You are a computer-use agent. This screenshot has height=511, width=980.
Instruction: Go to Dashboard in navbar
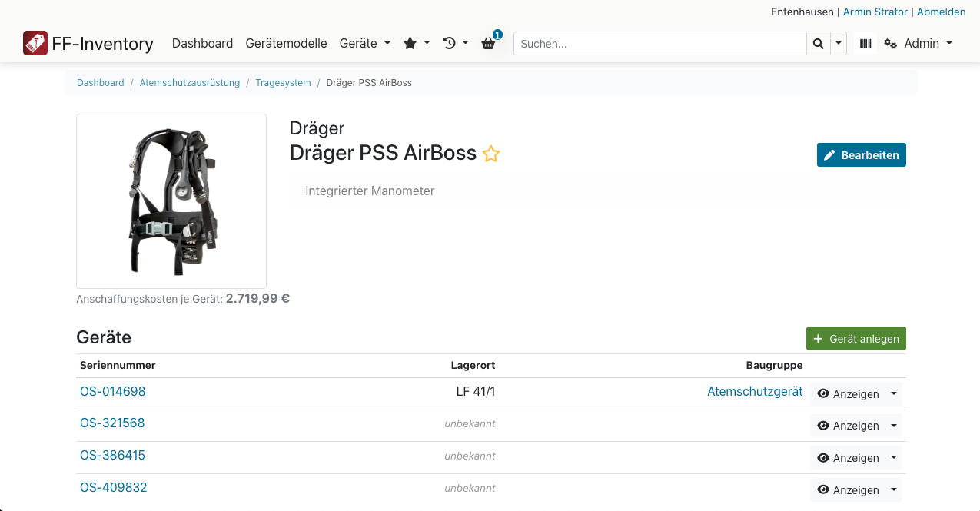coord(202,44)
